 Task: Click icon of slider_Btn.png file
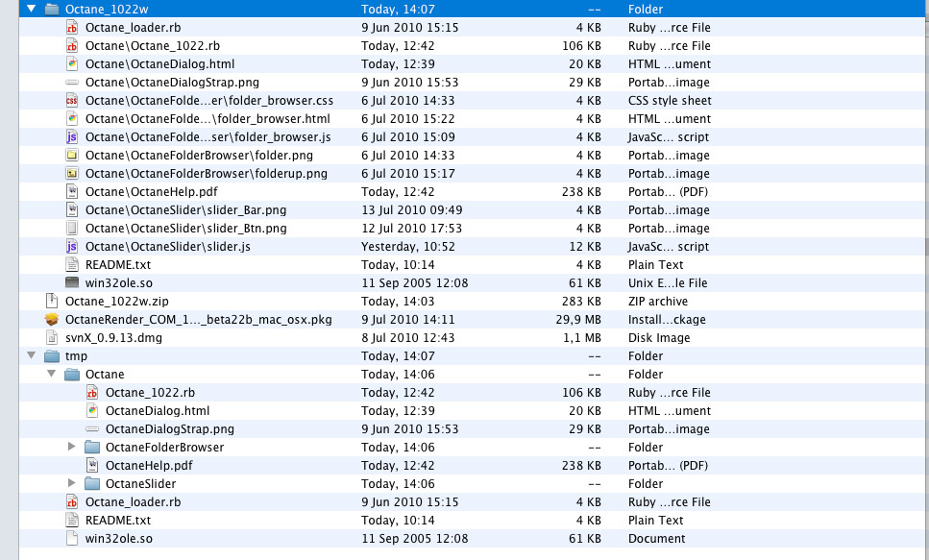[x=72, y=229]
